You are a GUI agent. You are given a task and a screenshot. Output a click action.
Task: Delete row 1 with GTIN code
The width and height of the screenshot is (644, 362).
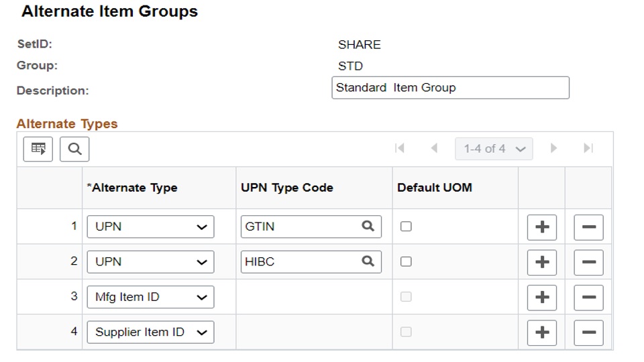point(588,227)
